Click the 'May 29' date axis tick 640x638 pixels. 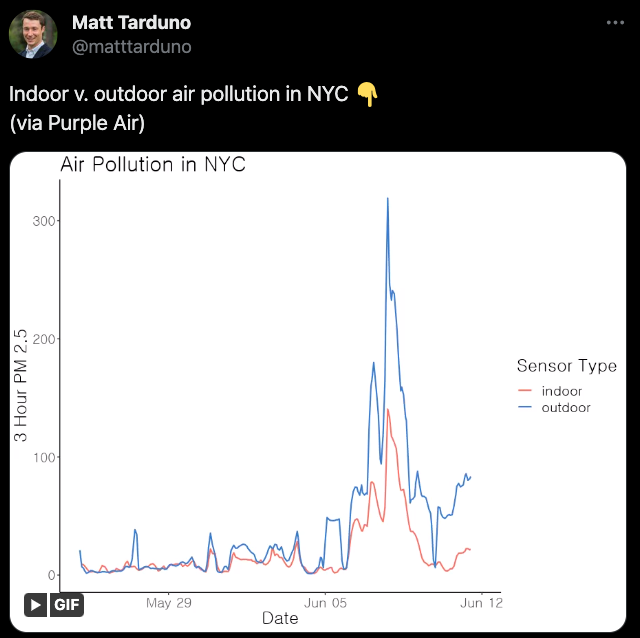[168, 603]
